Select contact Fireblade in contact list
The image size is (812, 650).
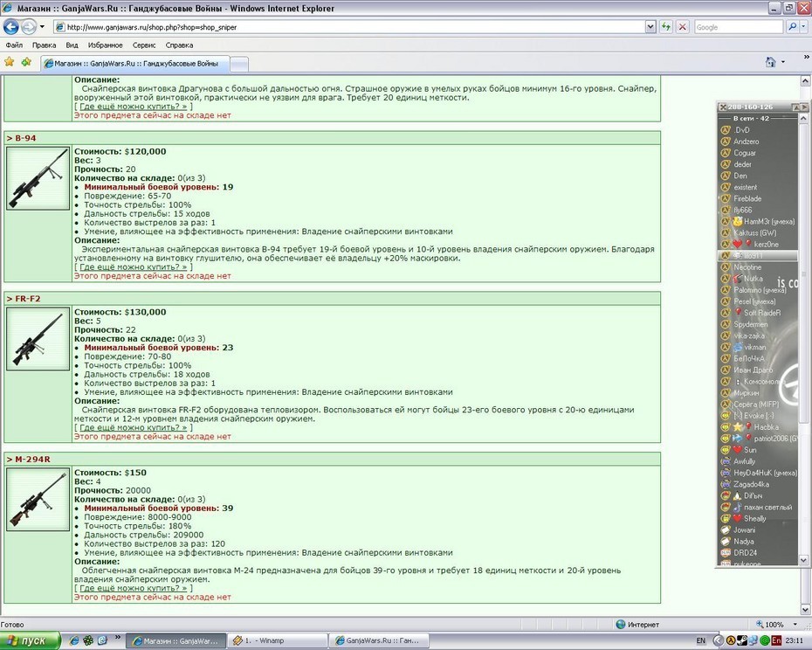[x=747, y=198]
